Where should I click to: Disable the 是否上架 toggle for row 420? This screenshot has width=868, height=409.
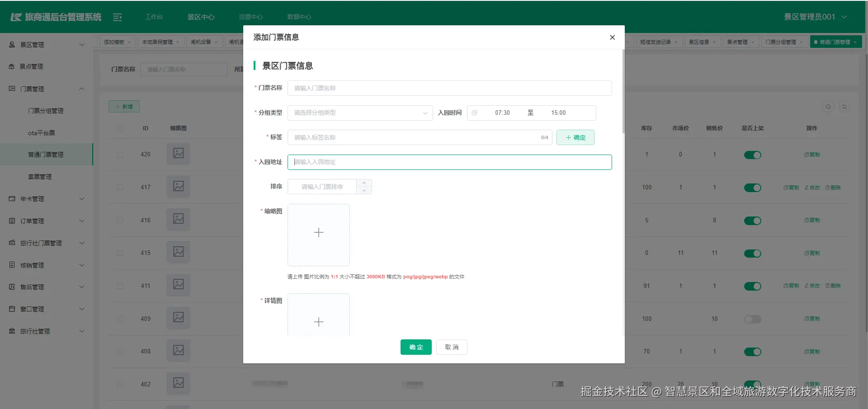tap(752, 155)
